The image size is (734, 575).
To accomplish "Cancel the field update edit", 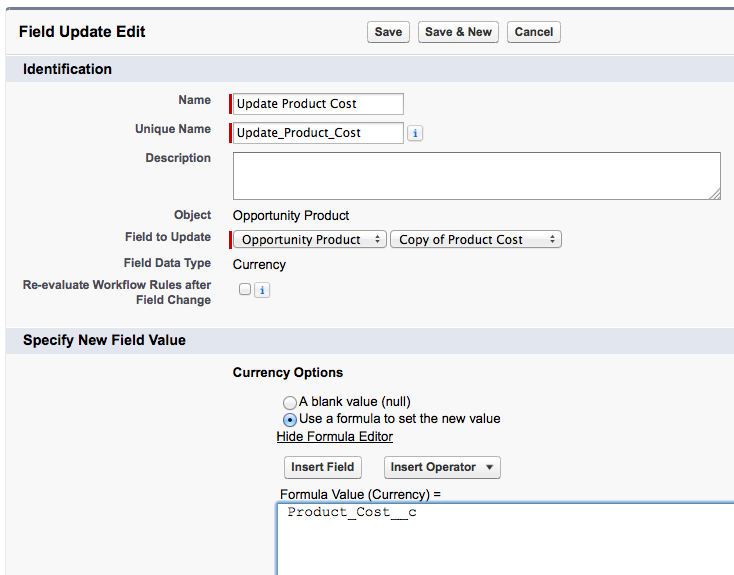I will pos(533,32).
